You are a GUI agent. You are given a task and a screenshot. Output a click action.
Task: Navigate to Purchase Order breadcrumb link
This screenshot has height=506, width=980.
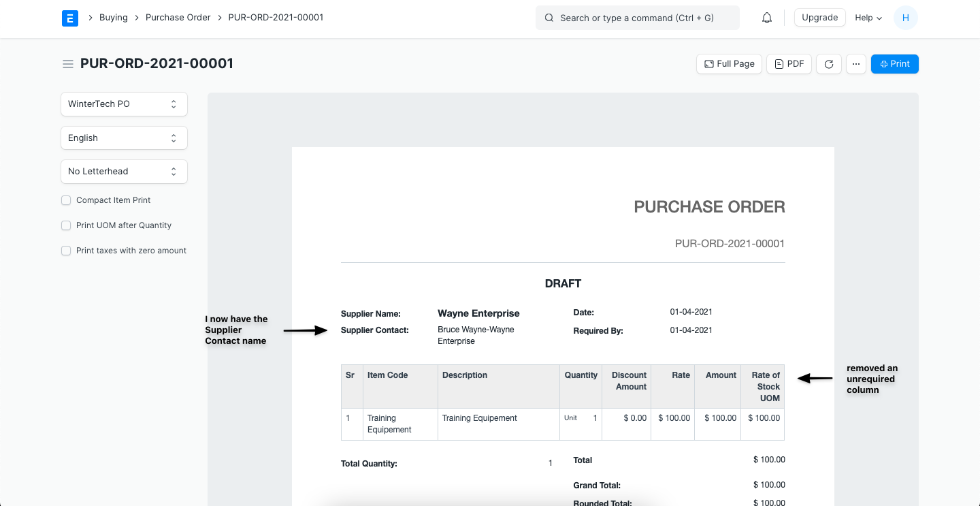[178, 18]
